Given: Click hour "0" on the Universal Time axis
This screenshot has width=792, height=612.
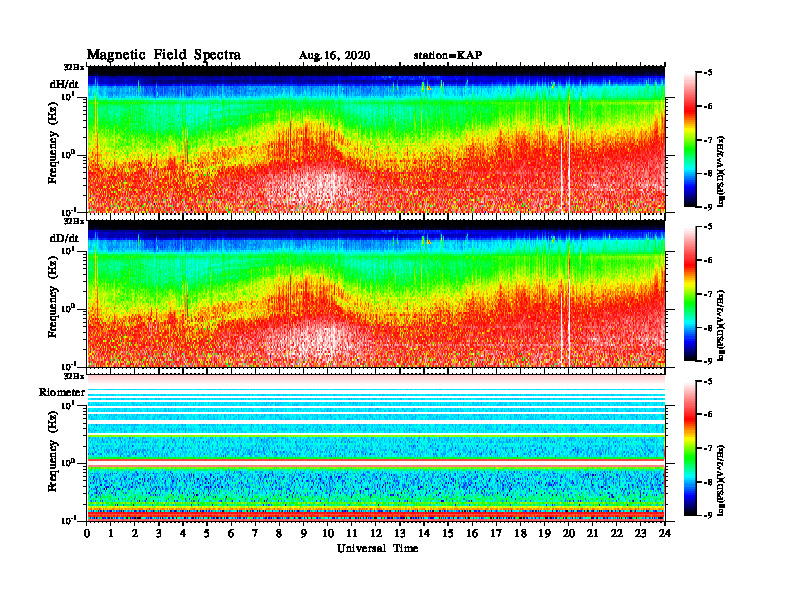Looking at the screenshot, I should pos(87,534).
